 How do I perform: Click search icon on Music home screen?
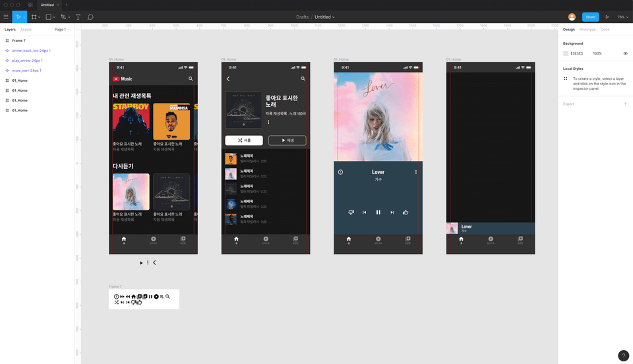click(x=191, y=78)
